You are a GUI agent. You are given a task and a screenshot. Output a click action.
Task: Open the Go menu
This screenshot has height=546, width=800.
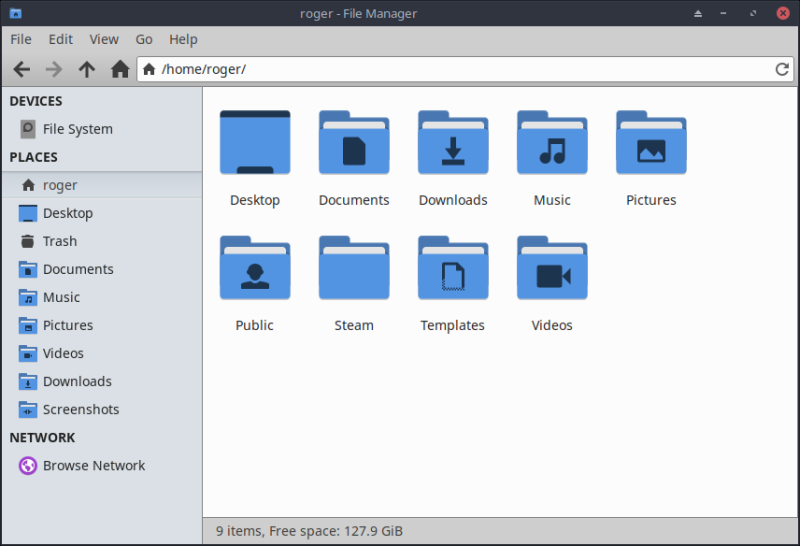144,39
